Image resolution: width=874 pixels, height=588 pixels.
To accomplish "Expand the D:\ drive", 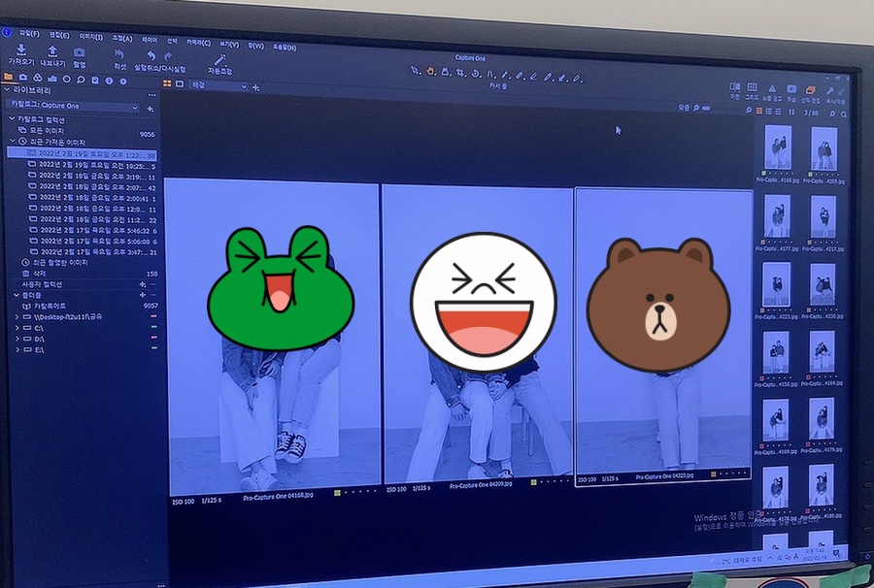I will [17, 339].
